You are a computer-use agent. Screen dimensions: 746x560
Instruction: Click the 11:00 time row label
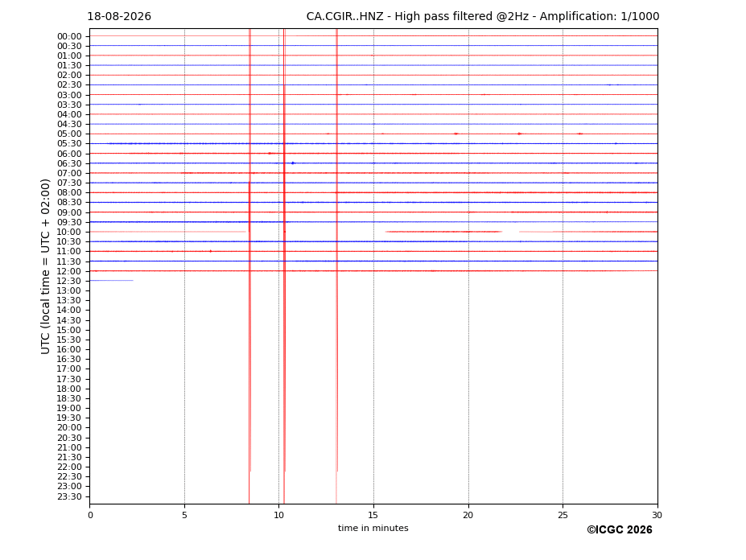pyautogui.click(x=69, y=252)
